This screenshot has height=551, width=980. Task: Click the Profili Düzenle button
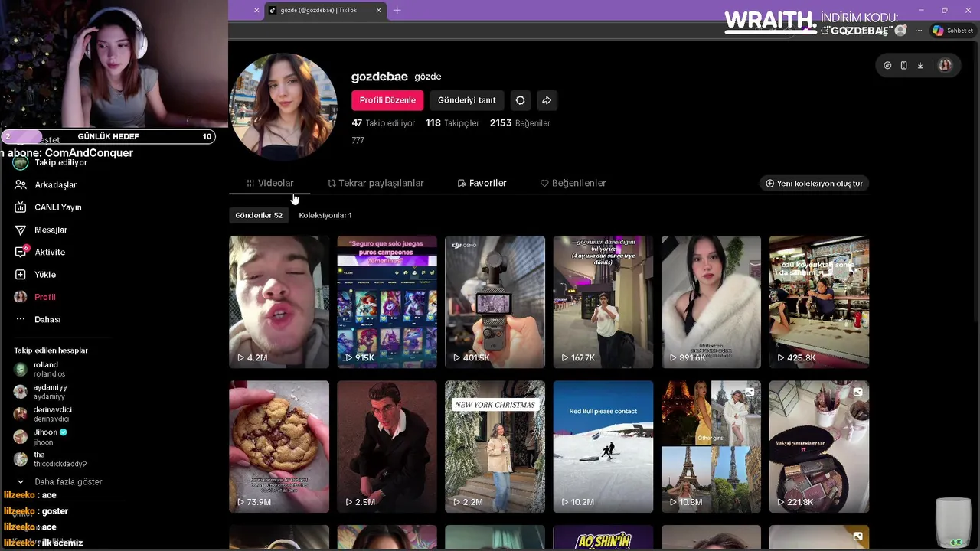click(x=387, y=100)
